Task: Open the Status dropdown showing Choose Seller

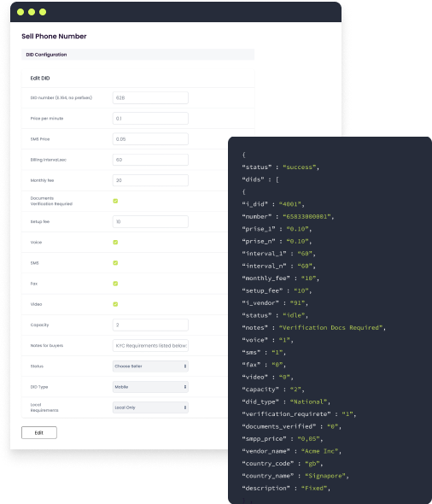Action: click(x=150, y=366)
